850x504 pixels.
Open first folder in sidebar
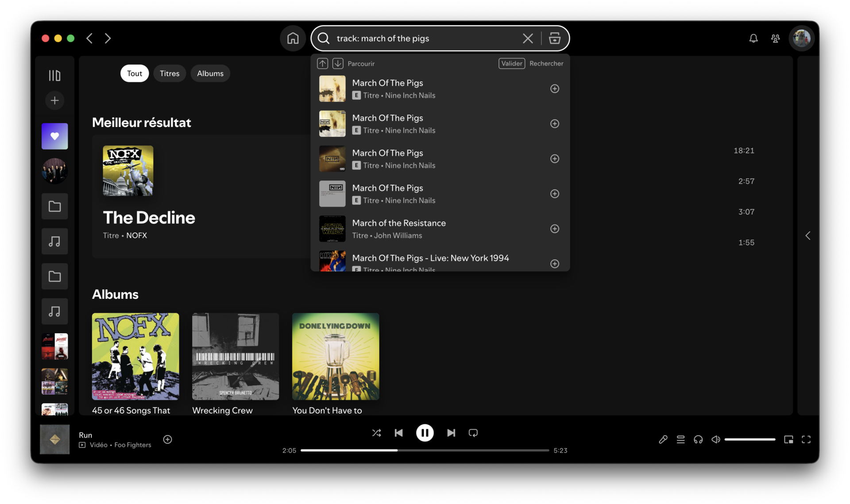tap(54, 206)
